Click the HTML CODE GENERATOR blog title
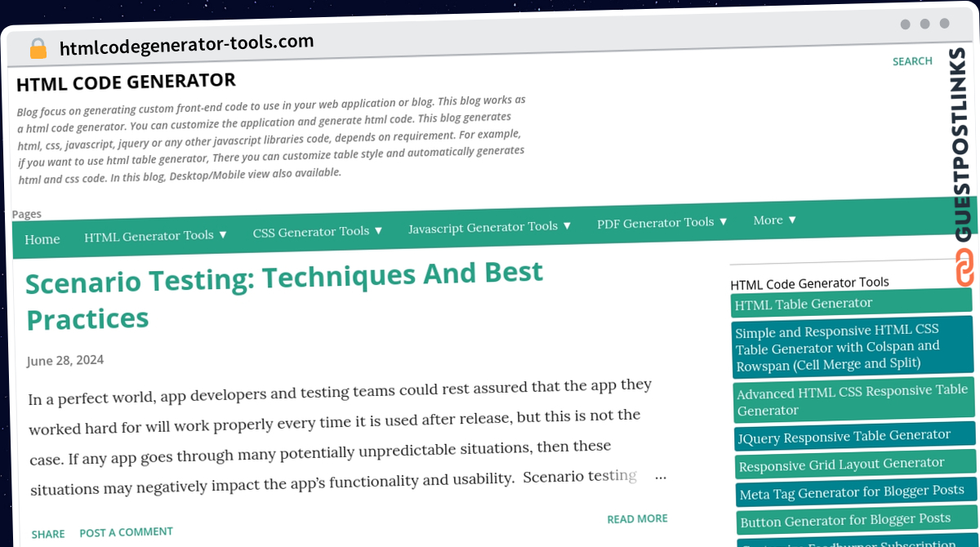 (x=126, y=82)
